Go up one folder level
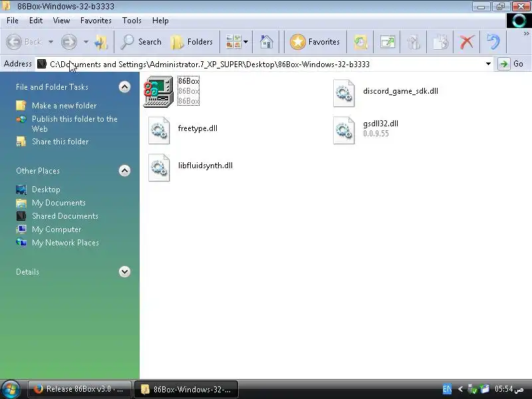This screenshot has height=399, width=532. (101, 42)
